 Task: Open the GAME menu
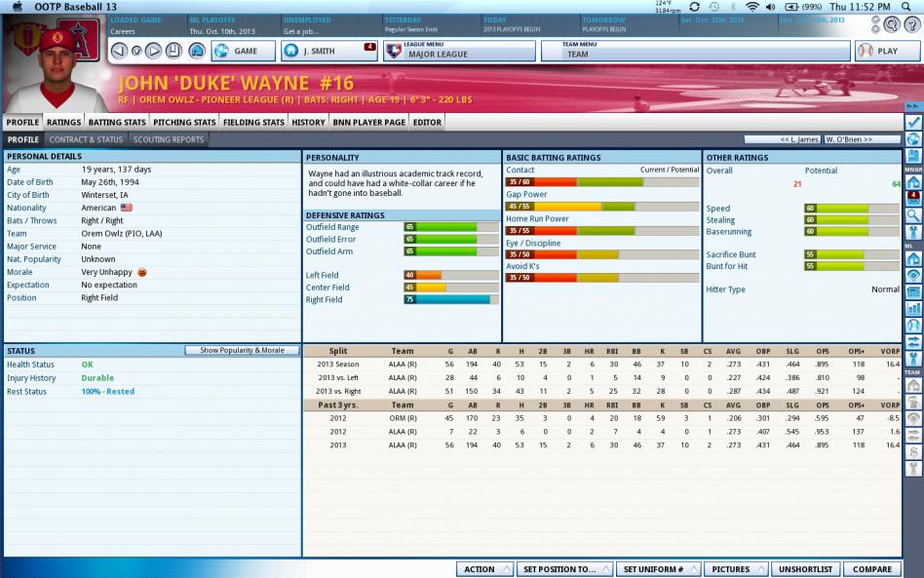point(243,51)
